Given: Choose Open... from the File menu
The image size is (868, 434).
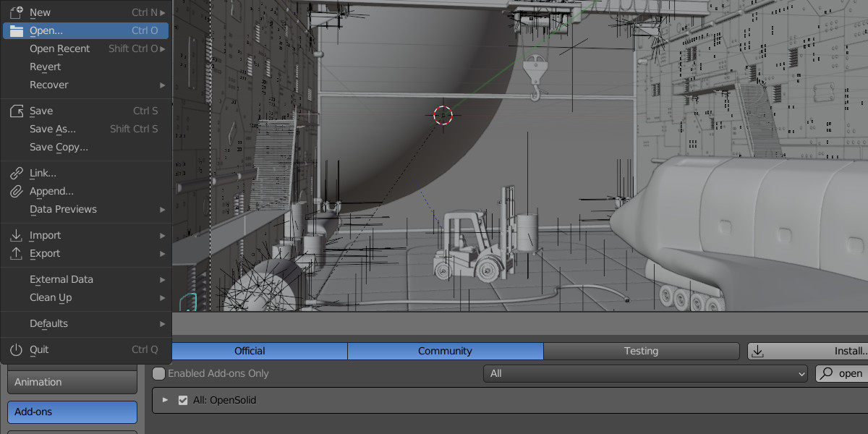Looking at the screenshot, I should (x=86, y=30).
